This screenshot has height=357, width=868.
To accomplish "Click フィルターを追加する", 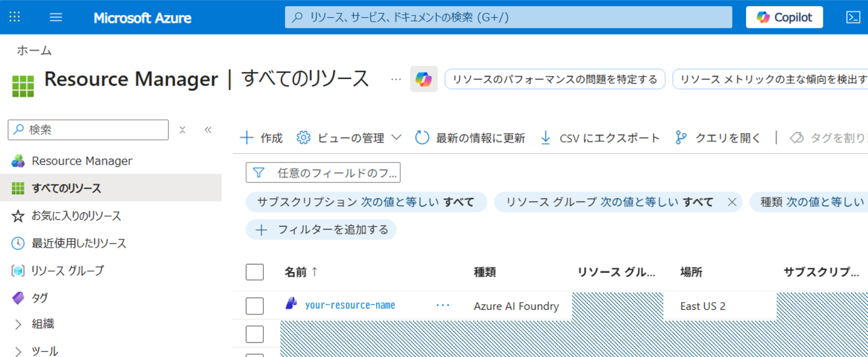I will click(x=321, y=230).
